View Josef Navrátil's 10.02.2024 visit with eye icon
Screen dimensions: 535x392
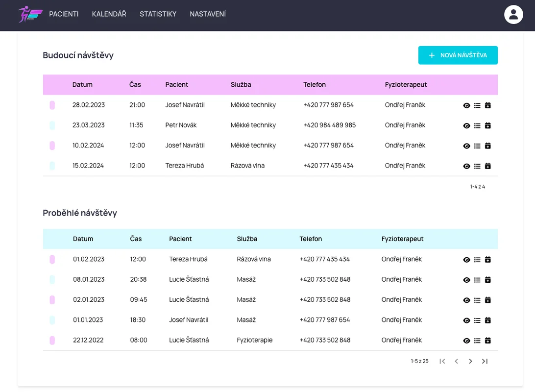pyautogui.click(x=466, y=146)
